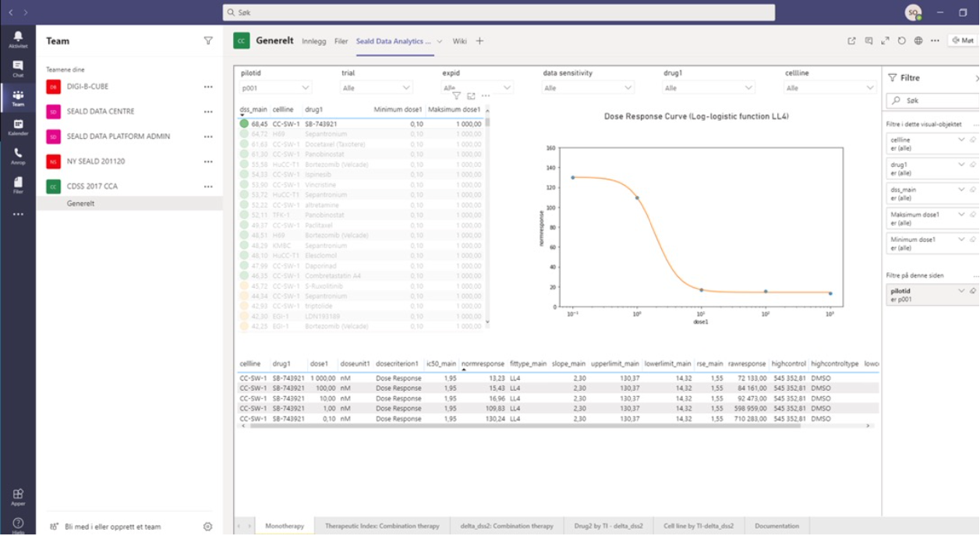Expand the drug1 filter card

pyautogui.click(x=961, y=165)
